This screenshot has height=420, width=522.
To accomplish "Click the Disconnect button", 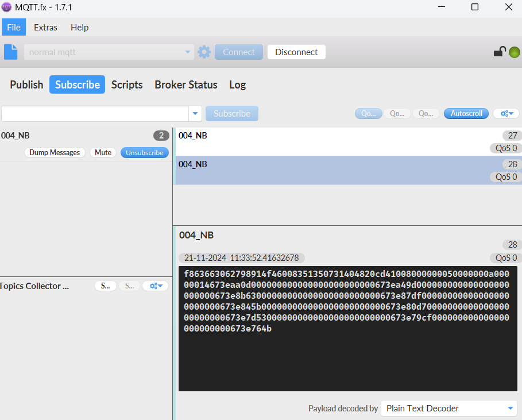I will 296,52.
